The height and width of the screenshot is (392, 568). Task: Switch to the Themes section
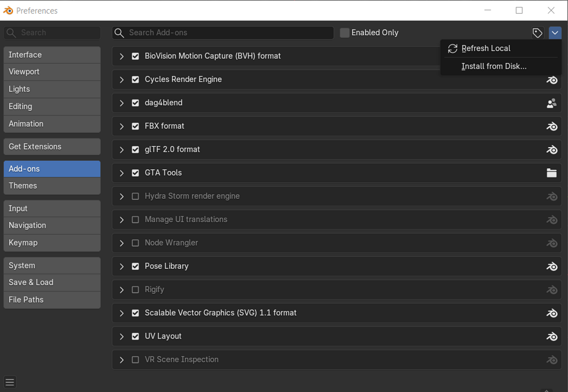[52, 186]
